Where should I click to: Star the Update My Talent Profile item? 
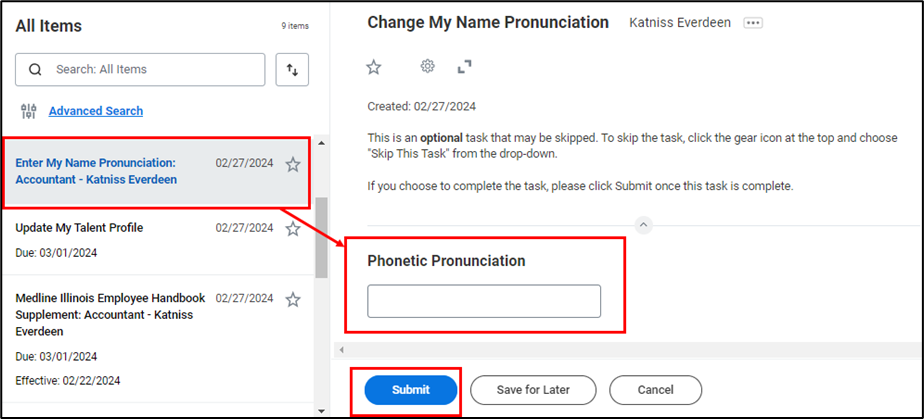pos(293,229)
